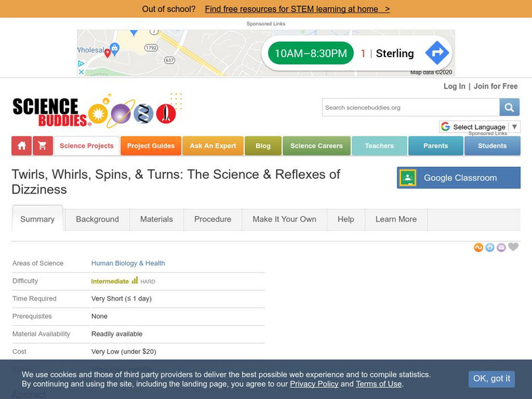532x399 pixels.
Task: Open Ask An Expert section
Action: (213, 146)
